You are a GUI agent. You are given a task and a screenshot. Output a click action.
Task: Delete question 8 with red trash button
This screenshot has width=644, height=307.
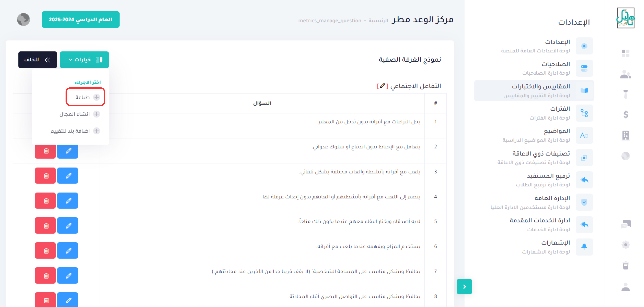(45, 300)
